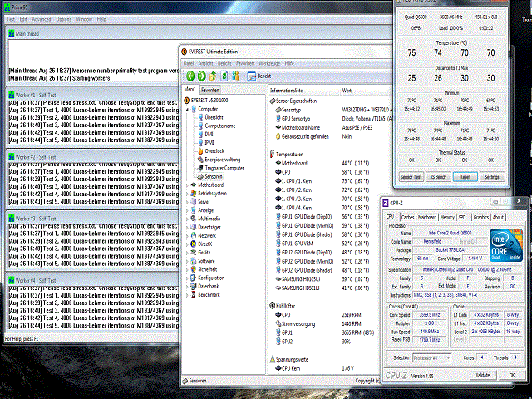Open the Options menu in Prime95
Screen dimensions: 532x399
[63, 19]
